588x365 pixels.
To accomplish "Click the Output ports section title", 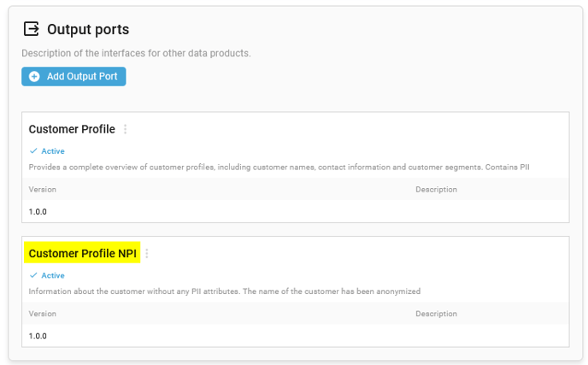I will (88, 29).
